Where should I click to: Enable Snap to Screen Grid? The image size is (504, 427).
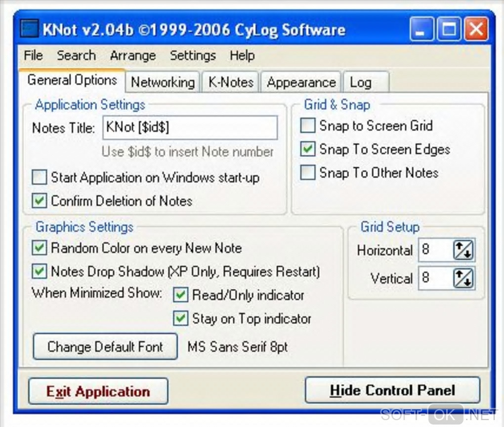tap(308, 125)
